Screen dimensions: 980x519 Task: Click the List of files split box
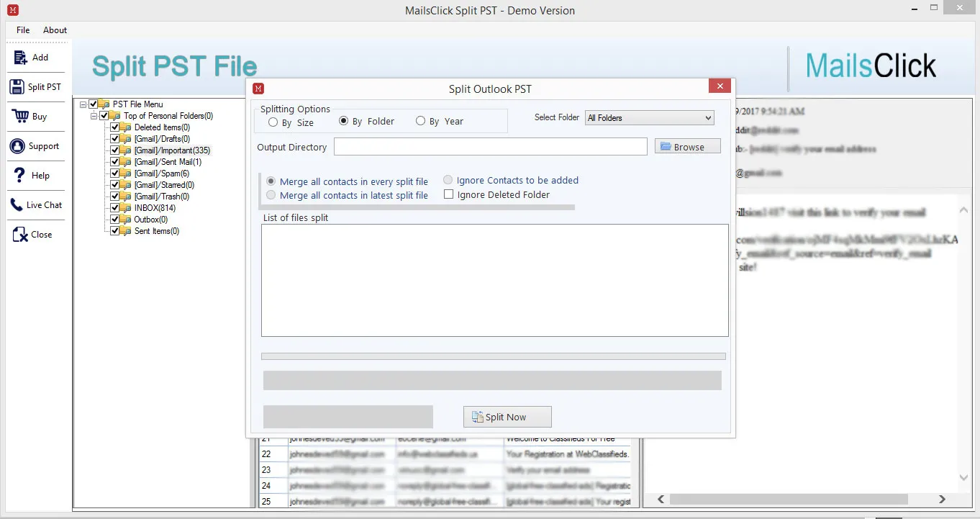[494, 280]
